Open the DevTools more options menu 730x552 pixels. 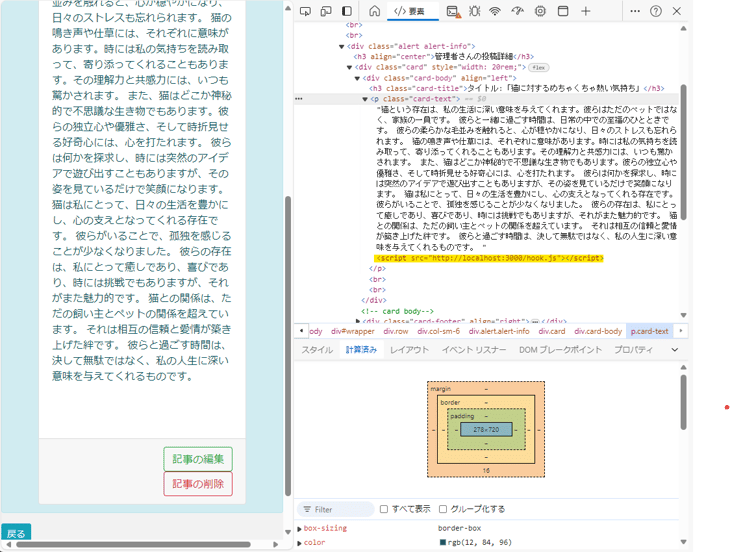pyautogui.click(x=635, y=11)
